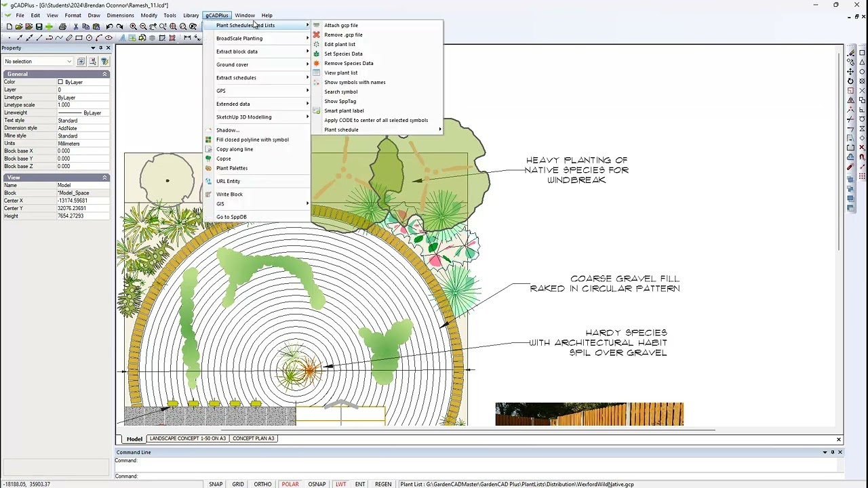This screenshot has width=868, height=488.
Task: Select the Text tool icon
Action: (x=122, y=38)
